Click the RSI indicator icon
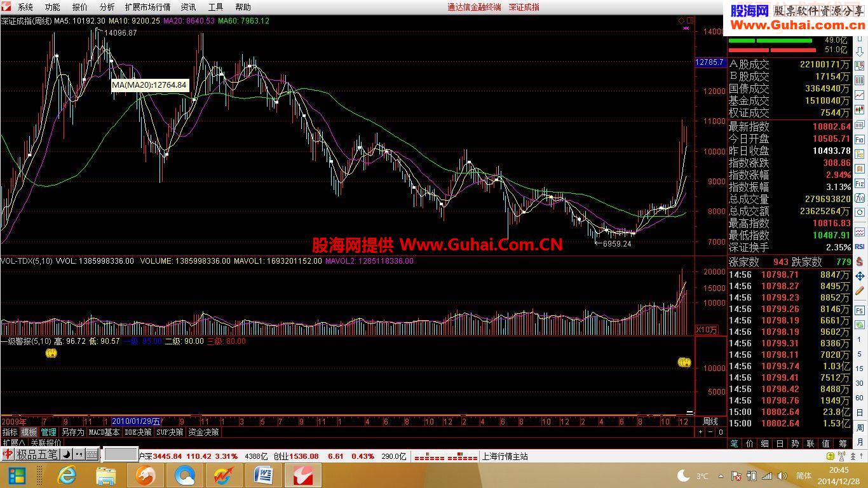Image resolution: width=868 pixels, height=488 pixels. (x=860, y=247)
